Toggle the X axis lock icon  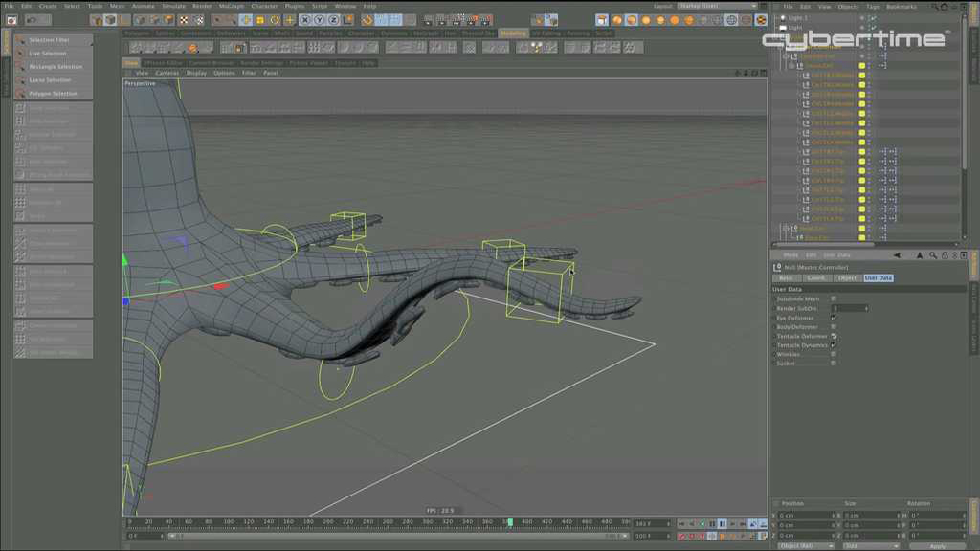pyautogui.click(x=305, y=20)
